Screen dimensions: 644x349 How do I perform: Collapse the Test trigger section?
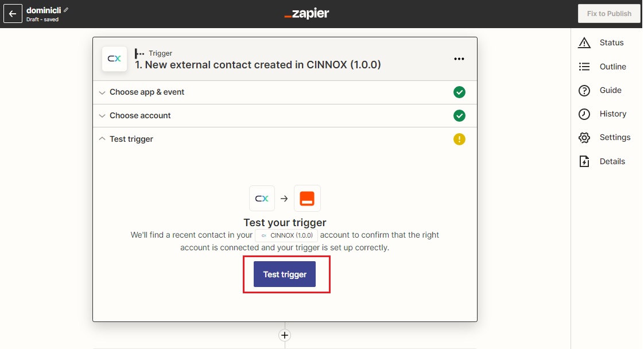pos(285,139)
